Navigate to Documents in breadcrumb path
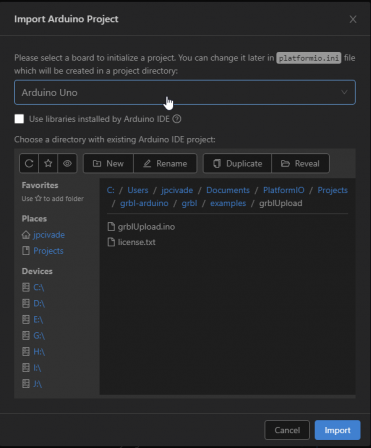The width and height of the screenshot is (371, 448). tap(228, 190)
